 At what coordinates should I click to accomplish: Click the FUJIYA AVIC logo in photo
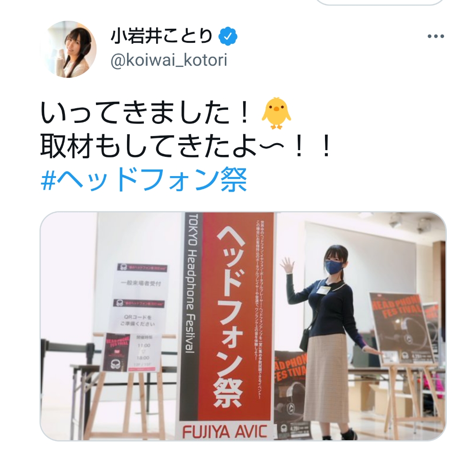coord(225,432)
